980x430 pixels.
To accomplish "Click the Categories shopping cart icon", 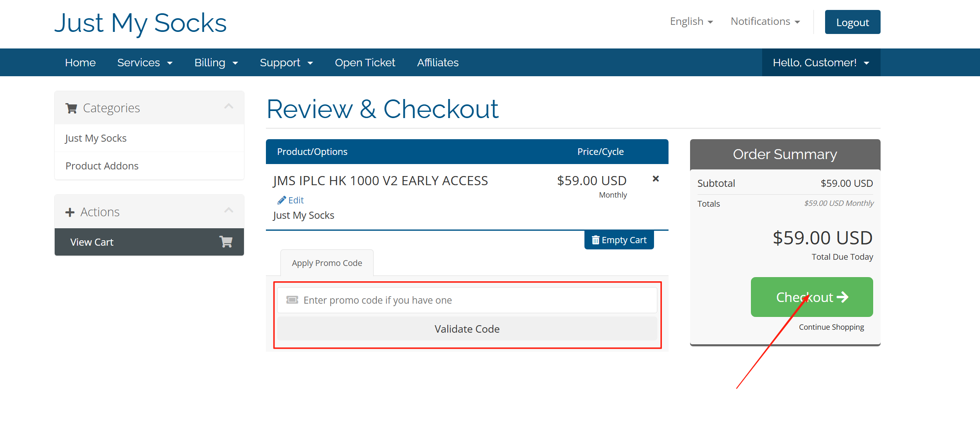I will click(71, 108).
